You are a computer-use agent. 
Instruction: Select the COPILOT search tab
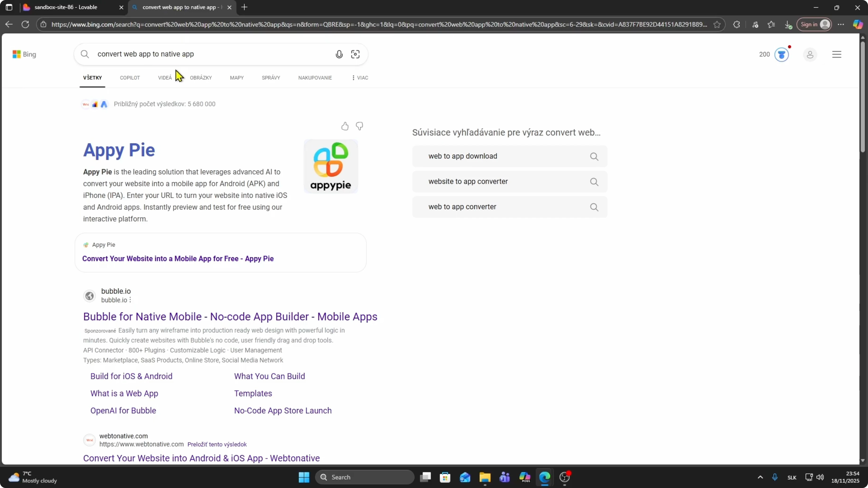click(x=130, y=78)
